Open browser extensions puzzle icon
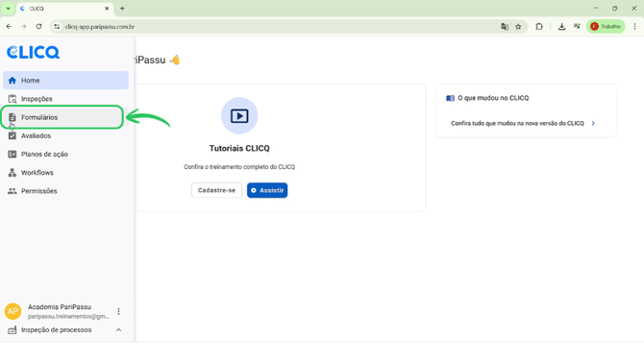 pos(539,27)
